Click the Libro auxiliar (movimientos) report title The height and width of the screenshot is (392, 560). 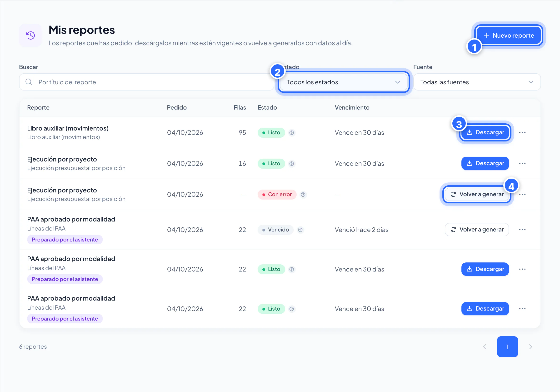click(x=68, y=128)
